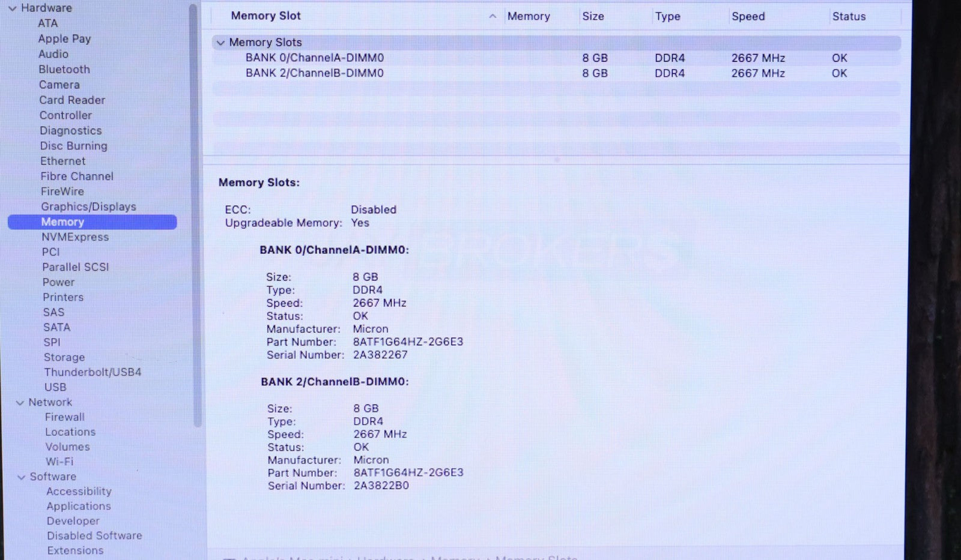Select the Firewall entry
The image size is (961, 560).
pyautogui.click(x=65, y=417)
